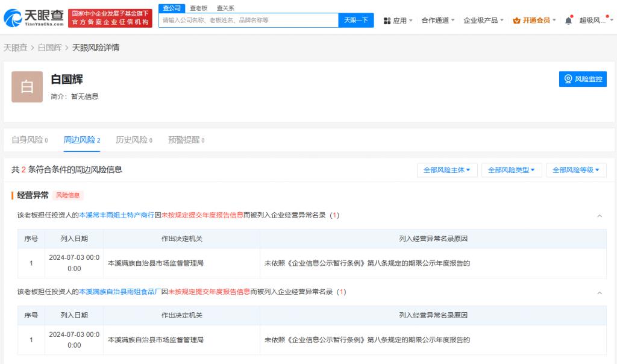Open the 应用 dropdown menu
This screenshot has height=364, width=617.
click(x=398, y=20)
